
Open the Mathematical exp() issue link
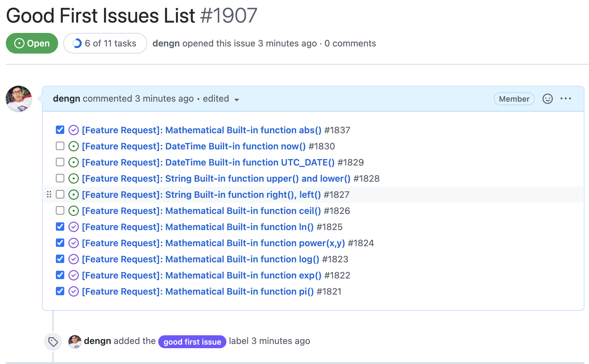(x=201, y=275)
